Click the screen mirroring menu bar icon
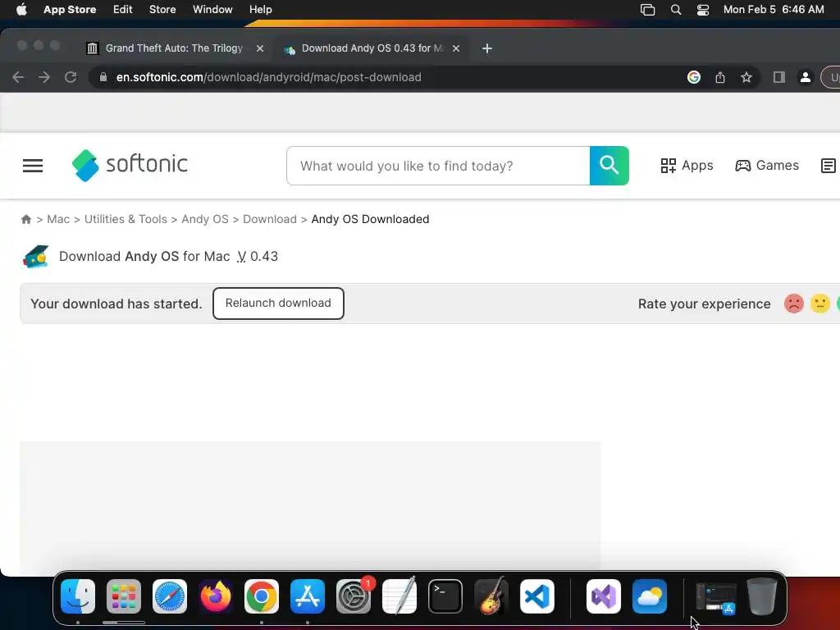 [x=648, y=10]
